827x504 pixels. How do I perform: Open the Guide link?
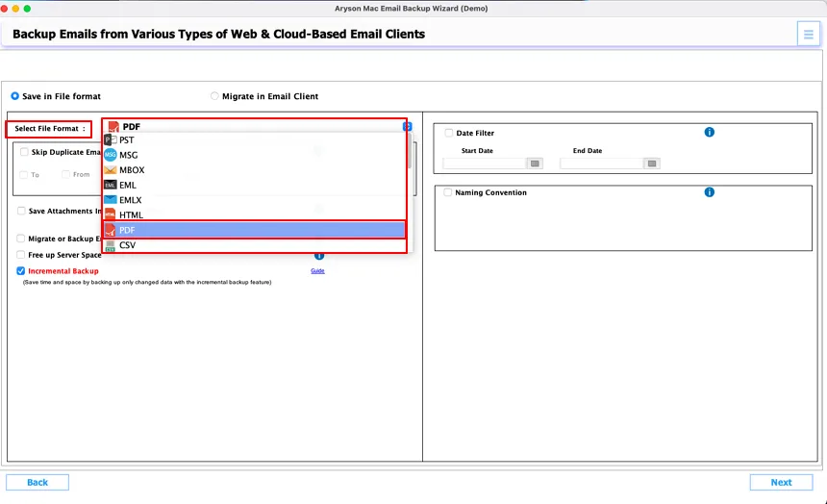[x=317, y=270]
